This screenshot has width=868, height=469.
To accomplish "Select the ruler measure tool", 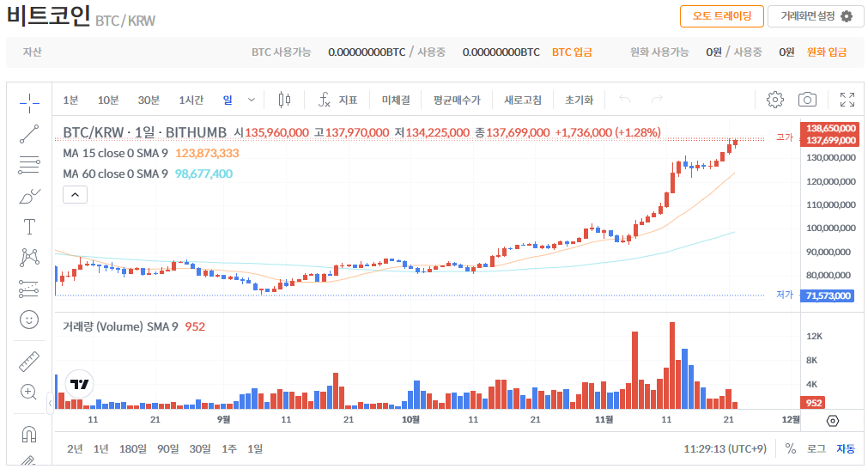I will tap(29, 361).
